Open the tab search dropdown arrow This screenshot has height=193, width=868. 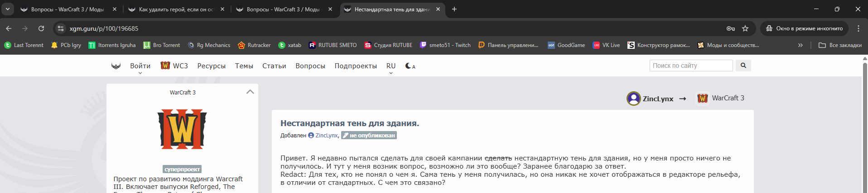pos(8,9)
